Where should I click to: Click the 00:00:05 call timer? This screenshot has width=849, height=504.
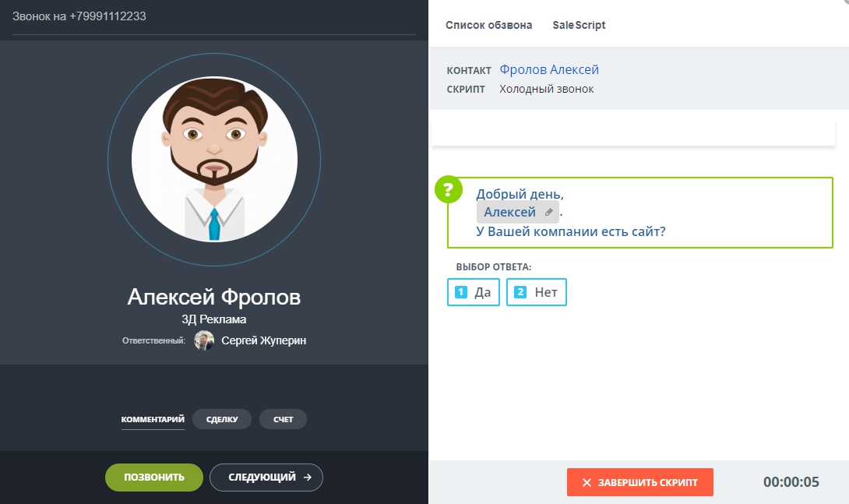(791, 482)
